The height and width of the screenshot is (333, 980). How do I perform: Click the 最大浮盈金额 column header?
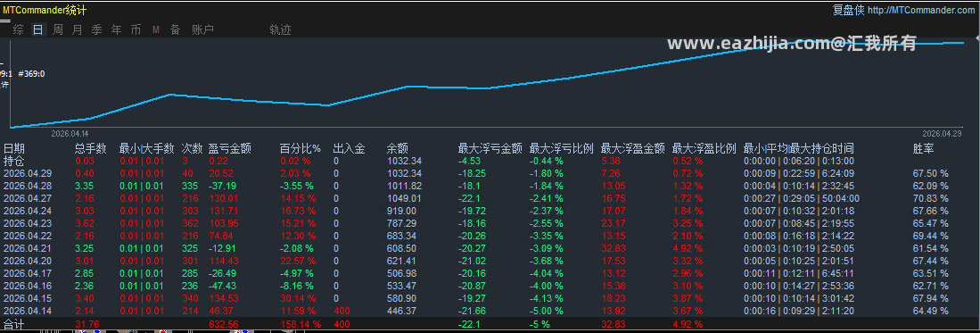632,148
